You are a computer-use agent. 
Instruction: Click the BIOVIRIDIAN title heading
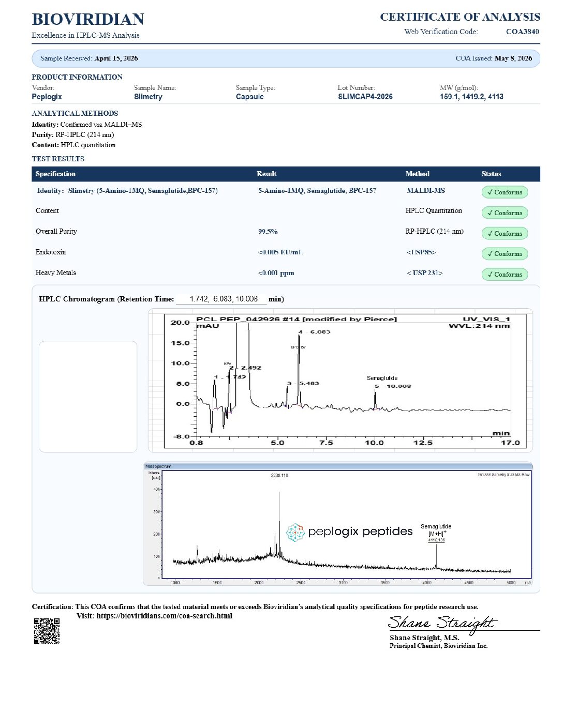(x=88, y=19)
